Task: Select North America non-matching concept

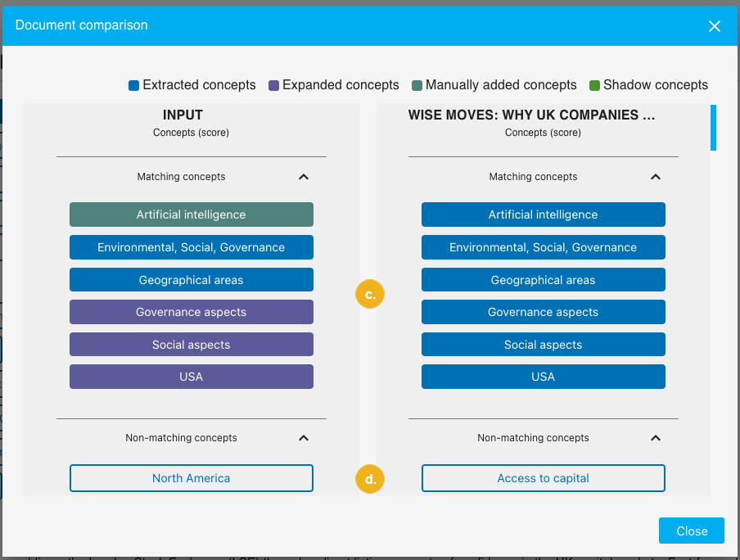Action: coord(191,478)
